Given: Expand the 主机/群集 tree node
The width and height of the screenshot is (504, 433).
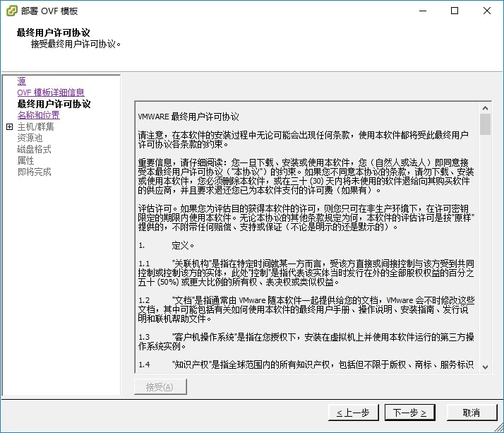Looking at the screenshot, I should click(10, 126).
